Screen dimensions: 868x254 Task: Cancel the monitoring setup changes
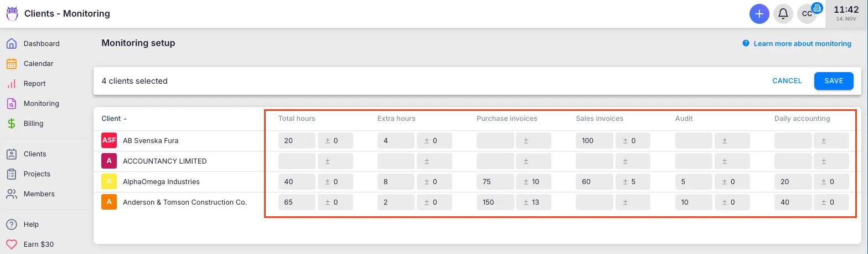(787, 81)
